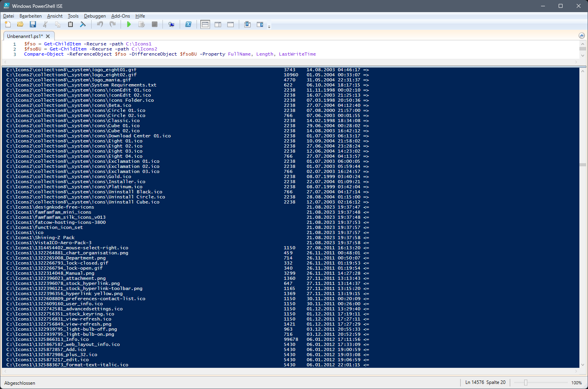Open a script file via the folder icon
This screenshot has width=588, height=389.
[x=20, y=24]
